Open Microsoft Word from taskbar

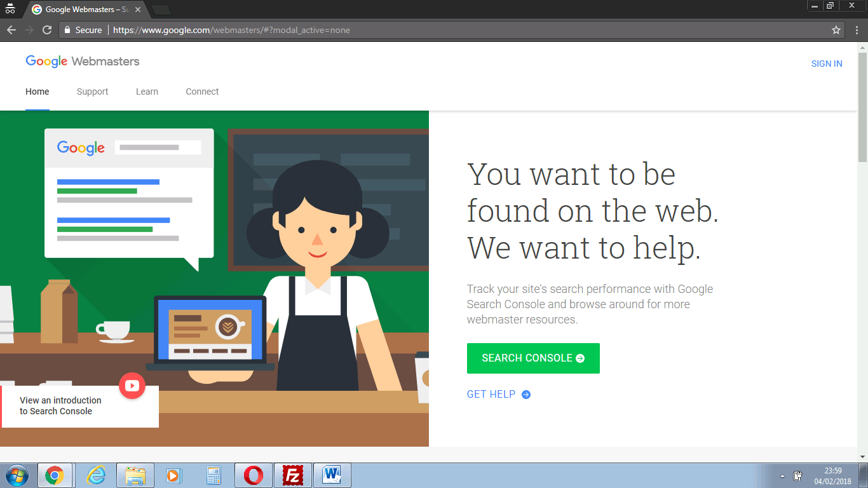pos(332,475)
